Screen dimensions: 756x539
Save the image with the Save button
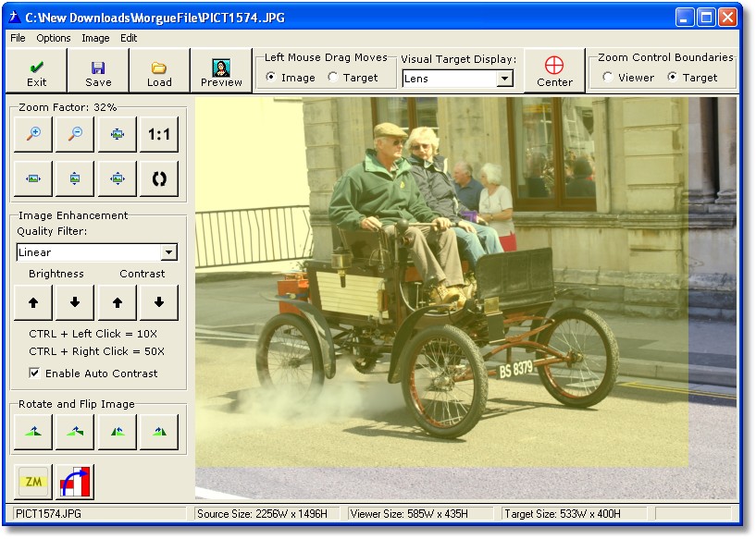coord(98,71)
